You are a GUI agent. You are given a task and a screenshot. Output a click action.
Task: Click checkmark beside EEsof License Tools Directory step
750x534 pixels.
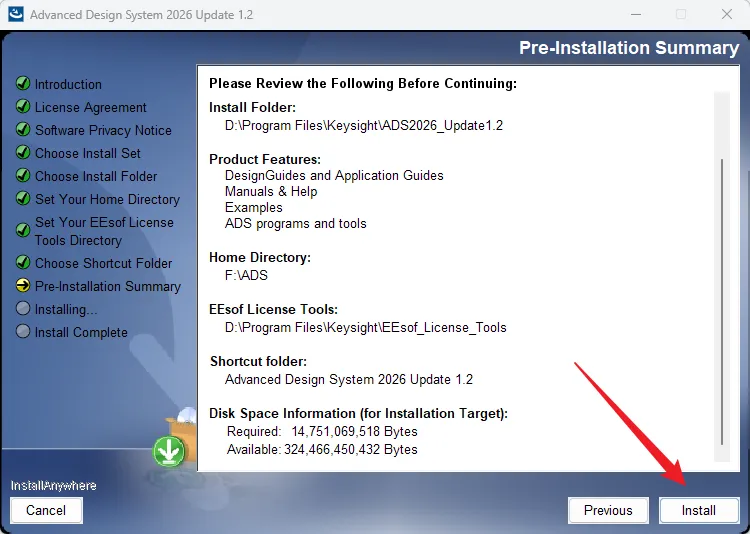point(23,230)
